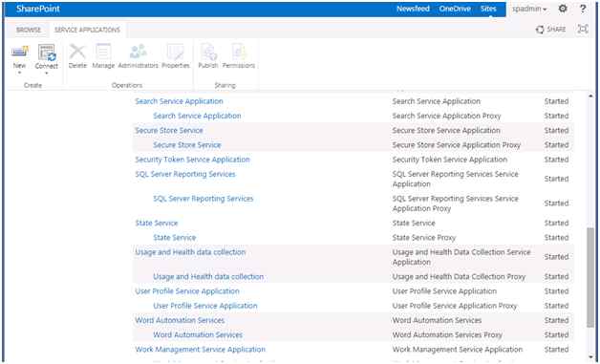
Task: Open the Administrators ribbon icon
Action: click(x=138, y=52)
